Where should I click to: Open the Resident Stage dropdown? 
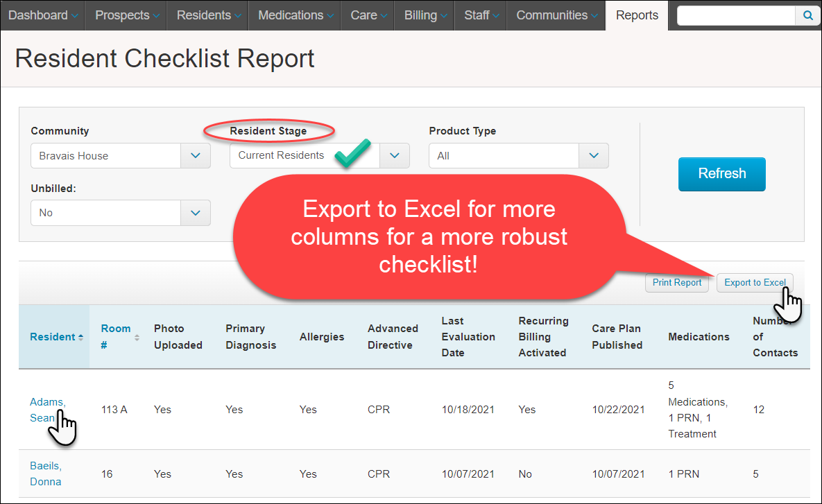pyautogui.click(x=394, y=155)
